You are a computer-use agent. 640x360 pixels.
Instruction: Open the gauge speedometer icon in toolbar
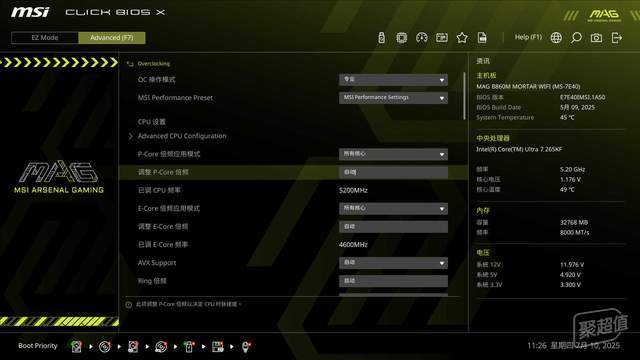[422, 38]
